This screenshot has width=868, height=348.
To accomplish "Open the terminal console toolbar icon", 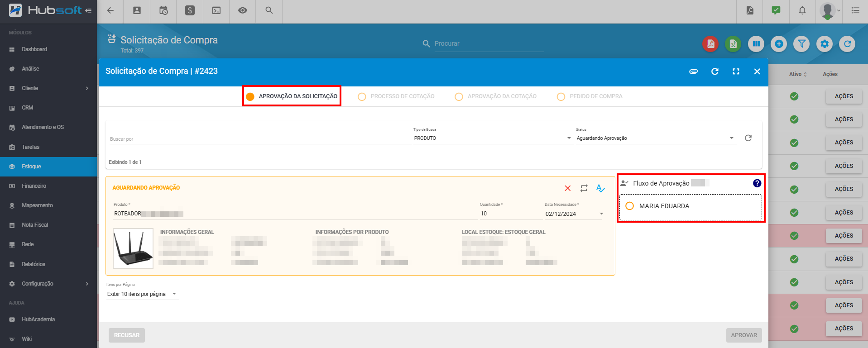I will (x=216, y=10).
